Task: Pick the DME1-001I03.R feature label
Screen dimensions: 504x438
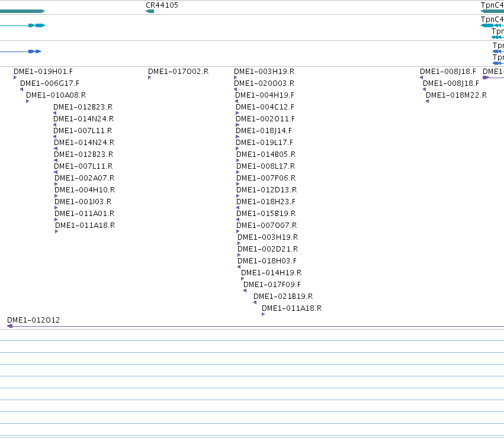Action: (x=83, y=202)
